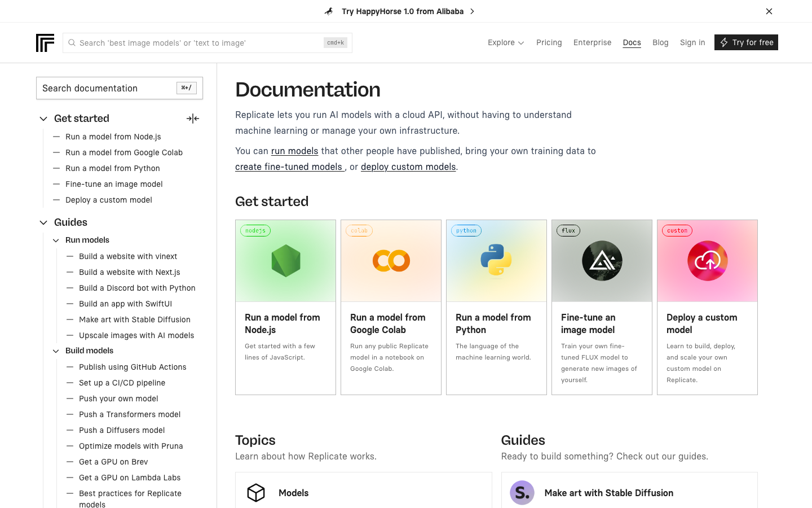Click the collapse-all icon beside Get started
This screenshot has height=508, width=812.
pyautogui.click(x=193, y=119)
